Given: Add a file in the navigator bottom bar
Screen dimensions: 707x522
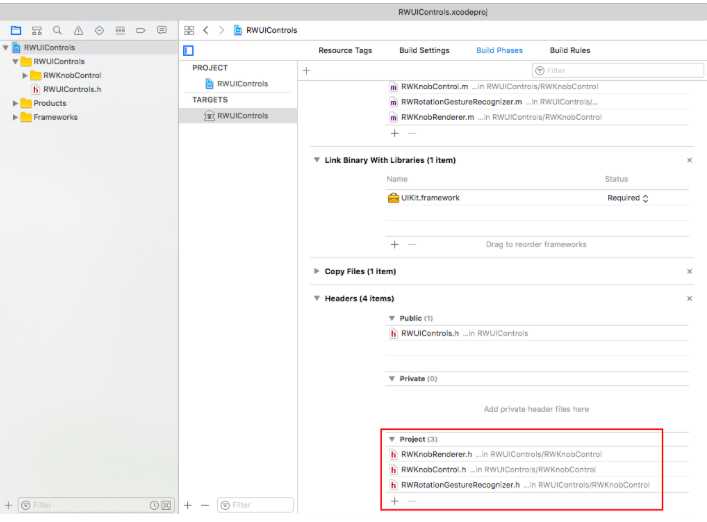Looking at the screenshot, I should point(8,505).
